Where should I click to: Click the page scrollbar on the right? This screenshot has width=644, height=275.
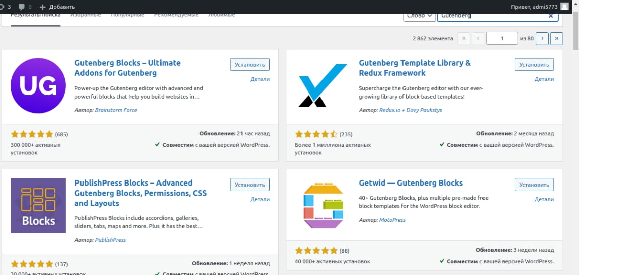click(x=576, y=30)
